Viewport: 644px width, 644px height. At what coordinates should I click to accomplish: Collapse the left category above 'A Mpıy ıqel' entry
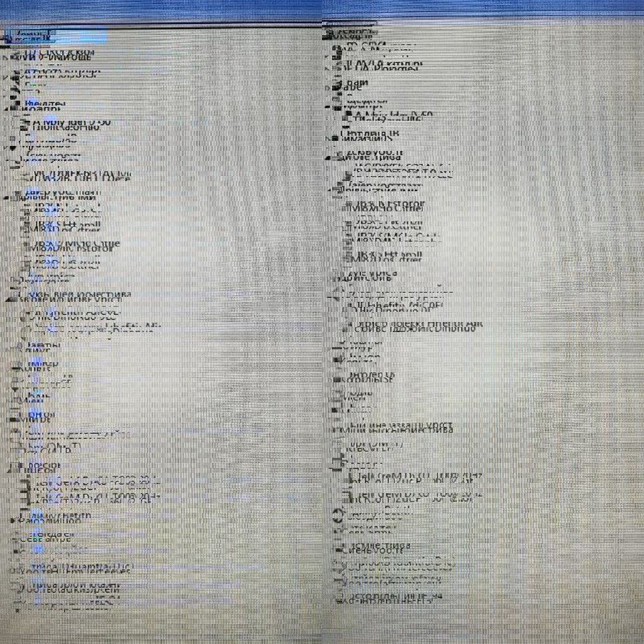pos(6,108)
